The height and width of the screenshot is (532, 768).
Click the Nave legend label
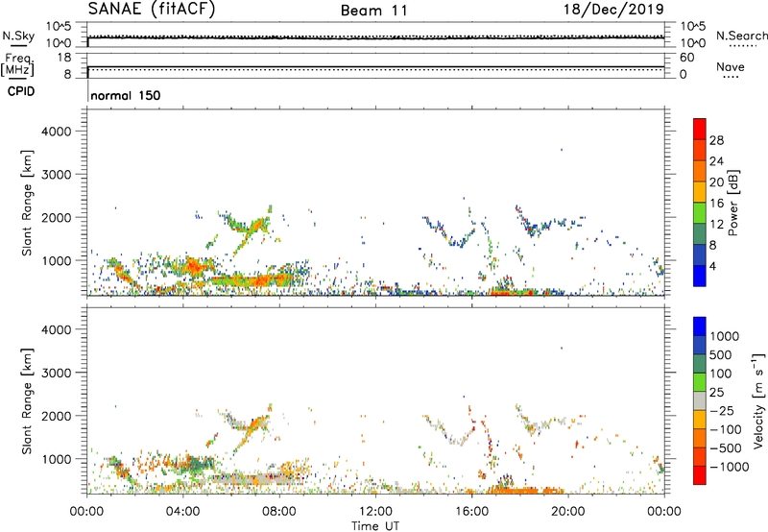[731, 66]
